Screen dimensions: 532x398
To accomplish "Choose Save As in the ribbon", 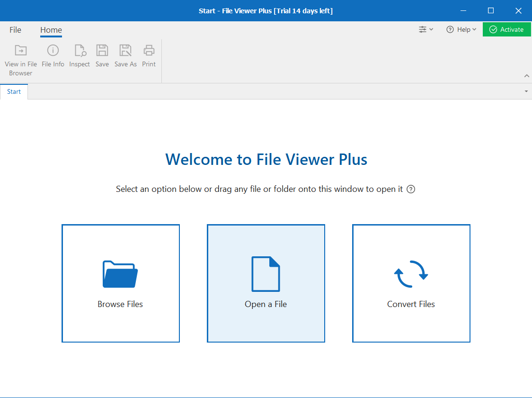I will coord(125,55).
